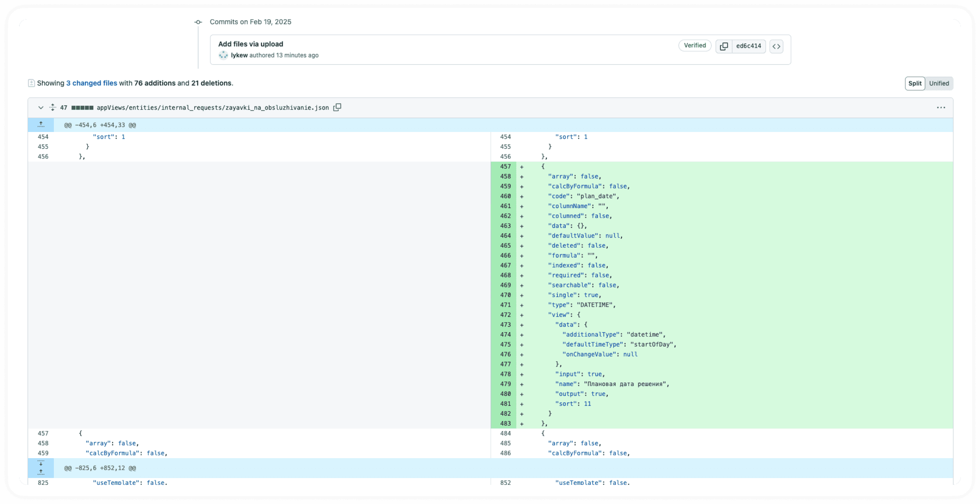Expand hidden lines down before line 825

41,463
